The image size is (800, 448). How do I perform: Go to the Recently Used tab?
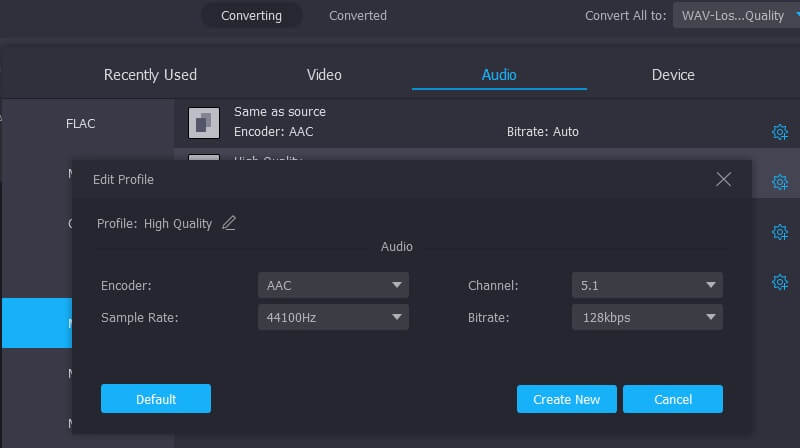(x=150, y=75)
